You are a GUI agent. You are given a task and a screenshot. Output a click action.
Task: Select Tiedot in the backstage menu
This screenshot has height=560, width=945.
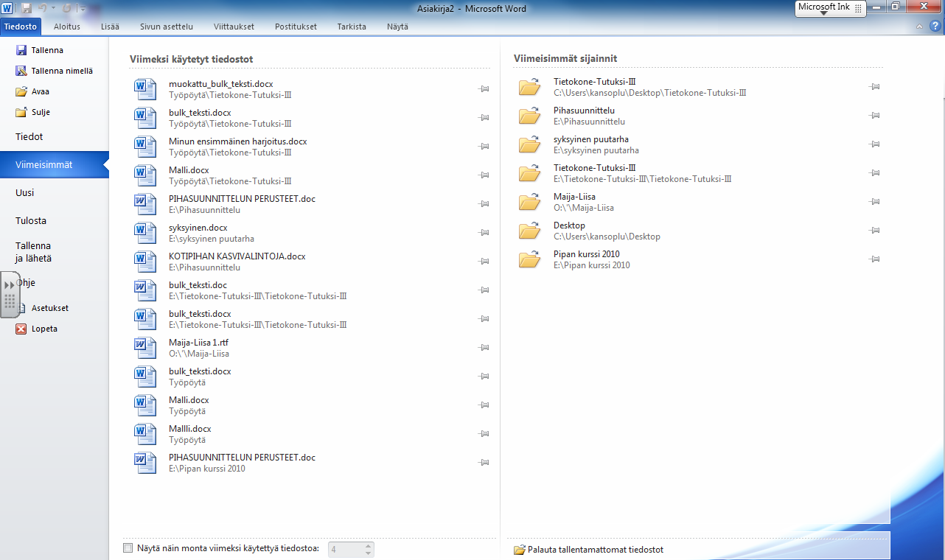coord(55,137)
